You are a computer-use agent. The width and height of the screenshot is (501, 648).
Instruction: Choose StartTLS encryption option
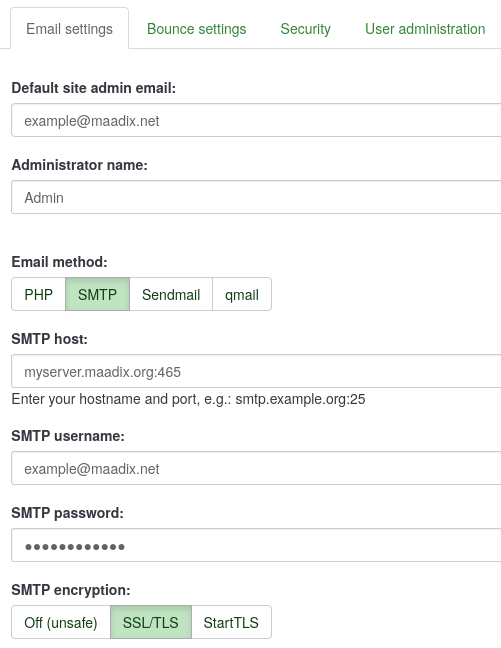[x=231, y=622]
